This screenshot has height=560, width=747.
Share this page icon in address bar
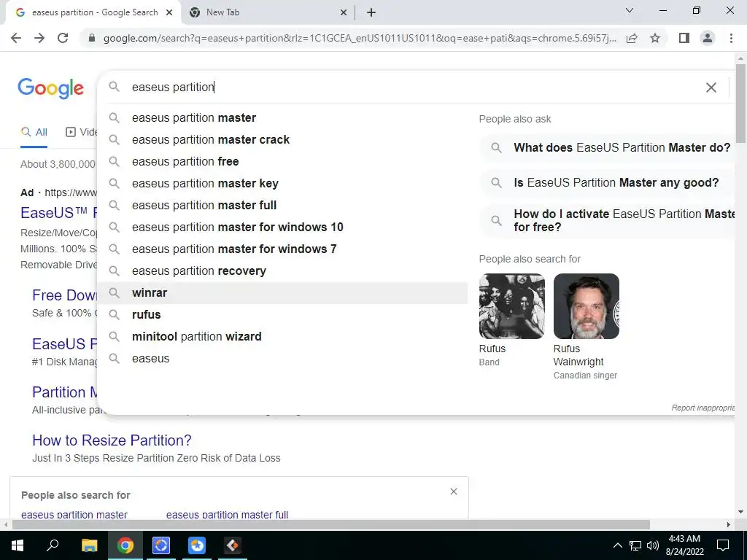pyautogui.click(x=632, y=38)
